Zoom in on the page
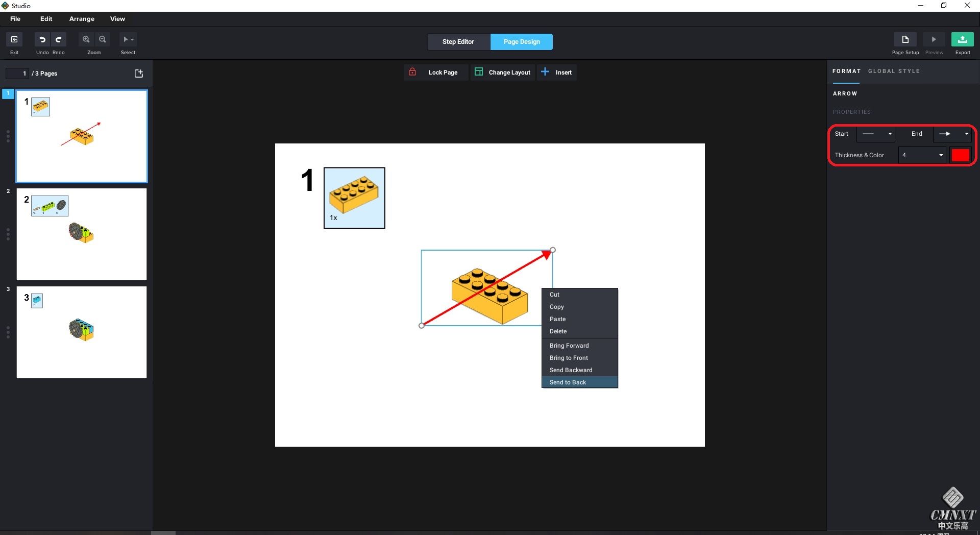The height and width of the screenshot is (535, 980). (x=86, y=40)
